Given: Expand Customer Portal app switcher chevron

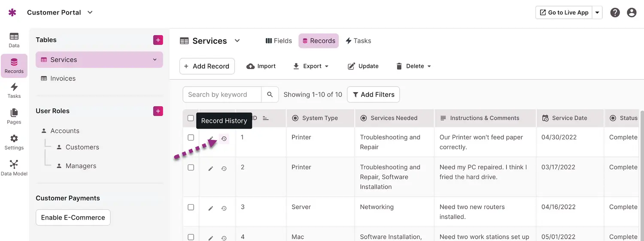Looking at the screenshot, I should pos(90,12).
